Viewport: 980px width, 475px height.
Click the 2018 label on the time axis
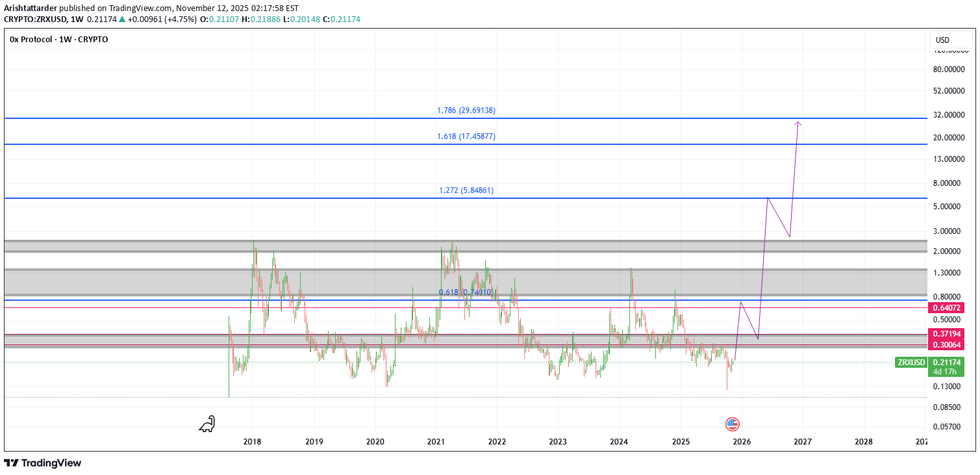252,442
